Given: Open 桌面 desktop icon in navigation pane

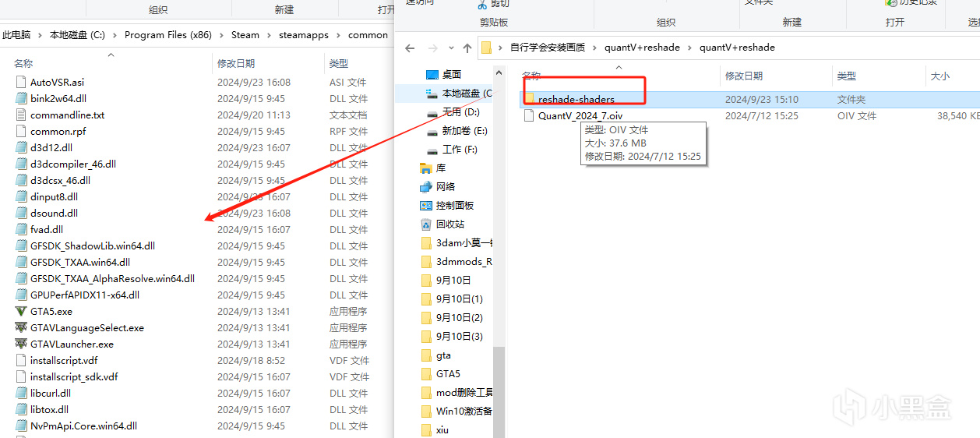Looking at the screenshot, I should coord(432,75).
